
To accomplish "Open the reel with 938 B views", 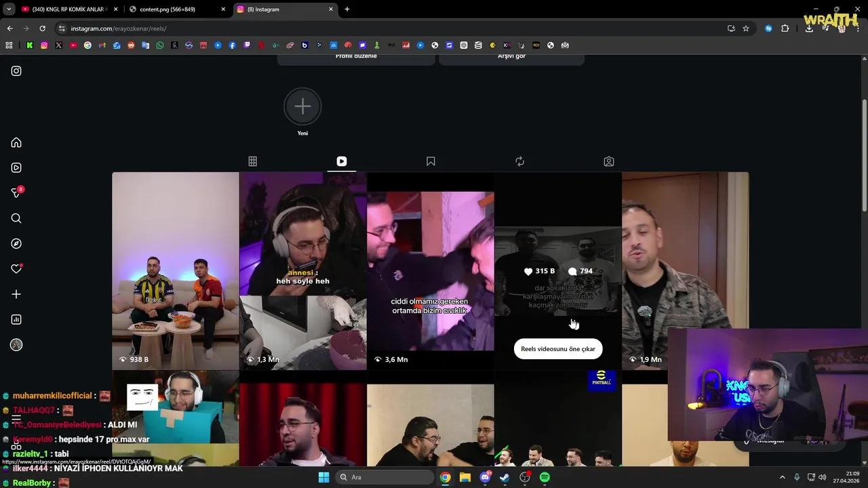I will click(176, 271).
